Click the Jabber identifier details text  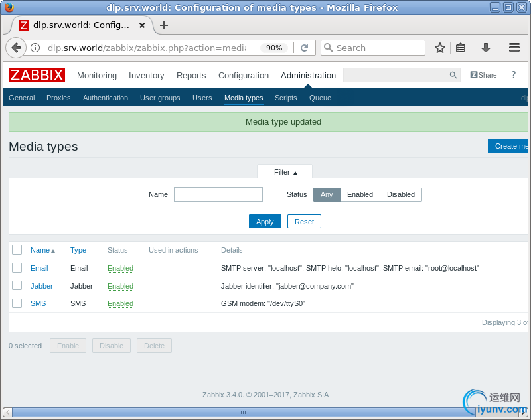[x=287, y=286]
